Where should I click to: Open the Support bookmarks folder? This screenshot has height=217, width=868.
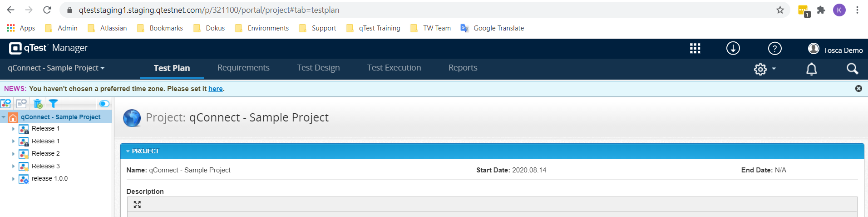click(x=318, y=28)
